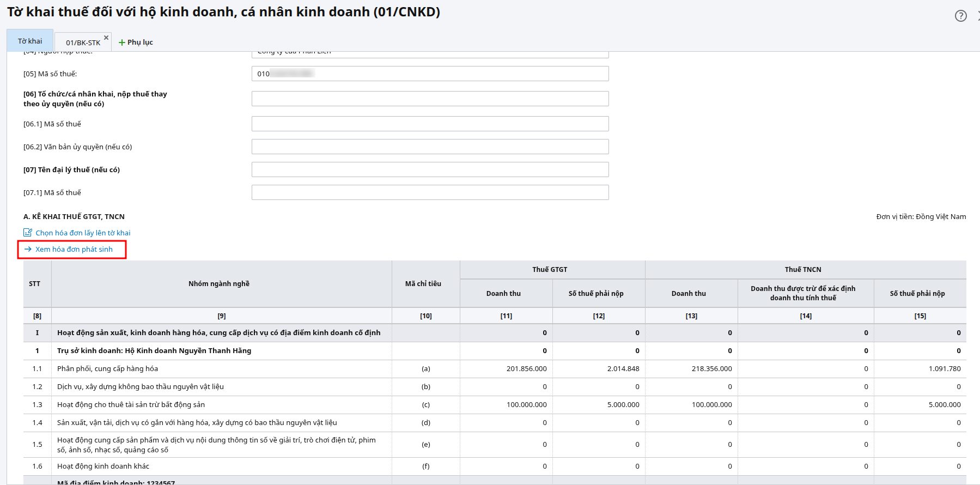The height and width of the screenshot is (485, 980).
Task: Open Xem hóa đơn phát sinh link
Action: (x=74, y=249)
